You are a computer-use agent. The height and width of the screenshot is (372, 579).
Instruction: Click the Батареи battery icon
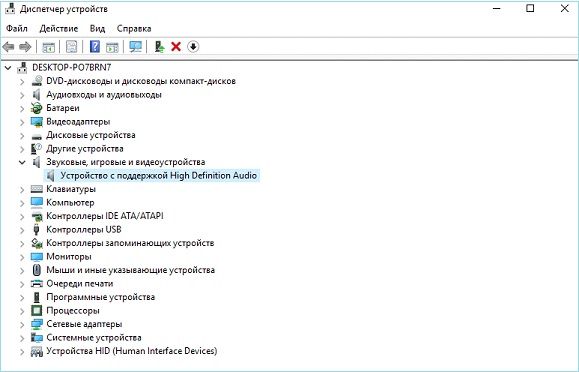tap(37, 108)
